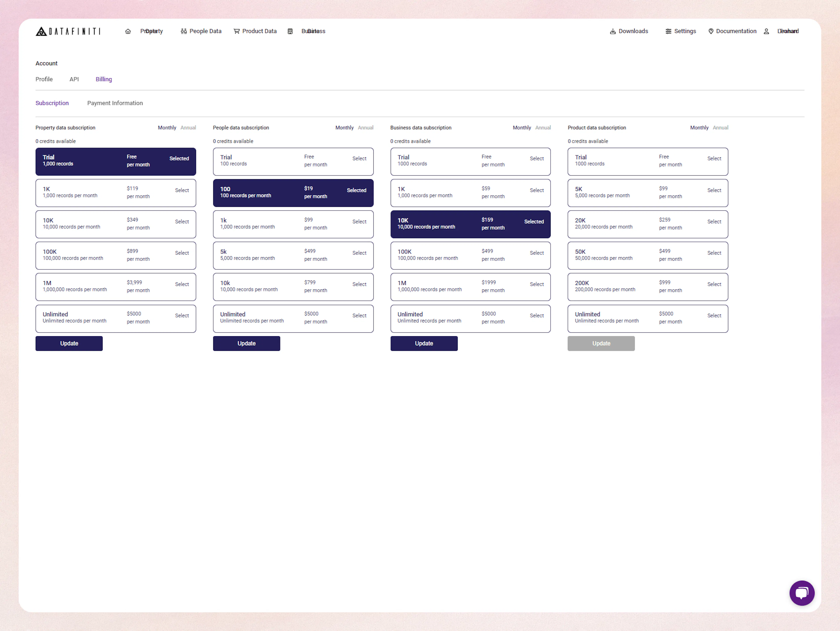Click Update under Business data subscription

[x=424, y=343]
